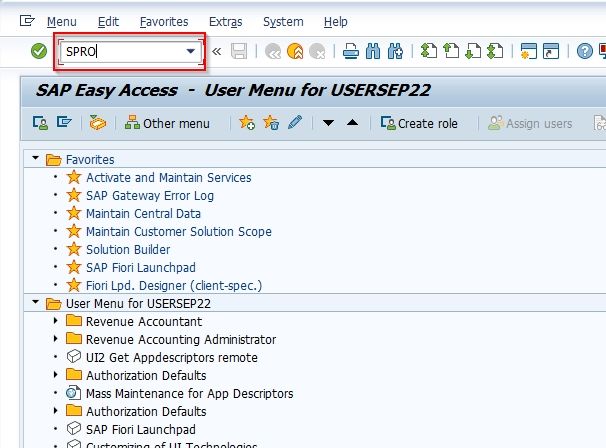Image resolution: width=606 pixels, height=448 pixels.
Task: Click Add to Favorites star icon
Action: pos(247,123)
